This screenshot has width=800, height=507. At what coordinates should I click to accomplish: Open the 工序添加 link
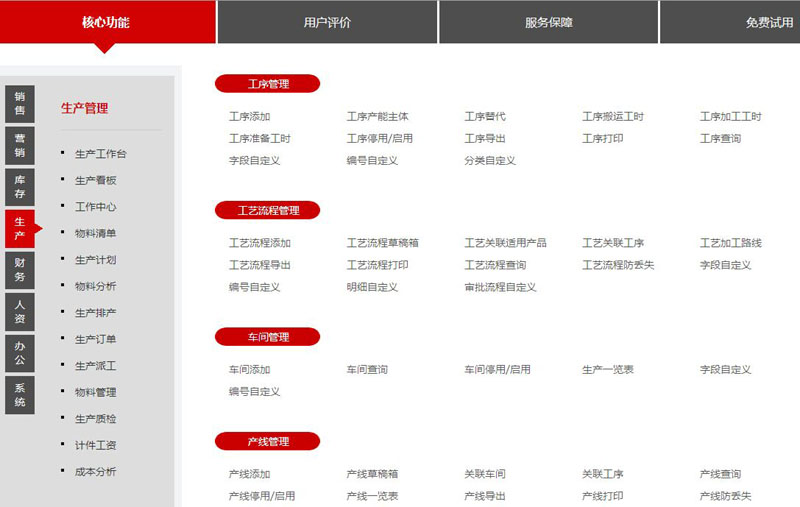[x=249, y=117]
